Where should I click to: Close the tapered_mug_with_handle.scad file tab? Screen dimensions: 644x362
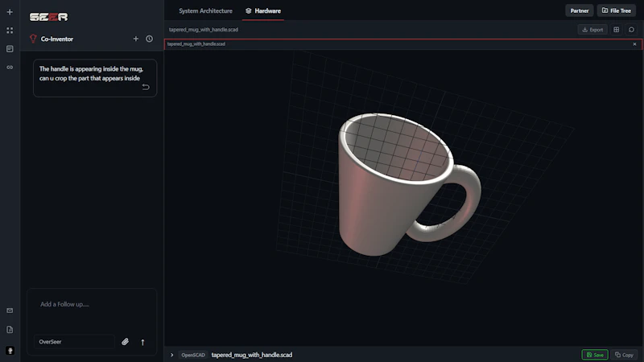634,44
